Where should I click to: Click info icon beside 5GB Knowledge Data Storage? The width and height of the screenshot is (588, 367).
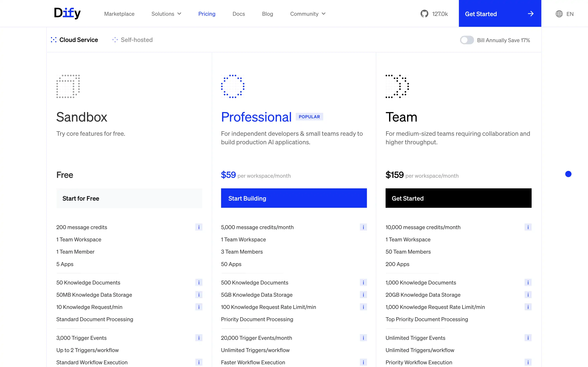[363, 295]
